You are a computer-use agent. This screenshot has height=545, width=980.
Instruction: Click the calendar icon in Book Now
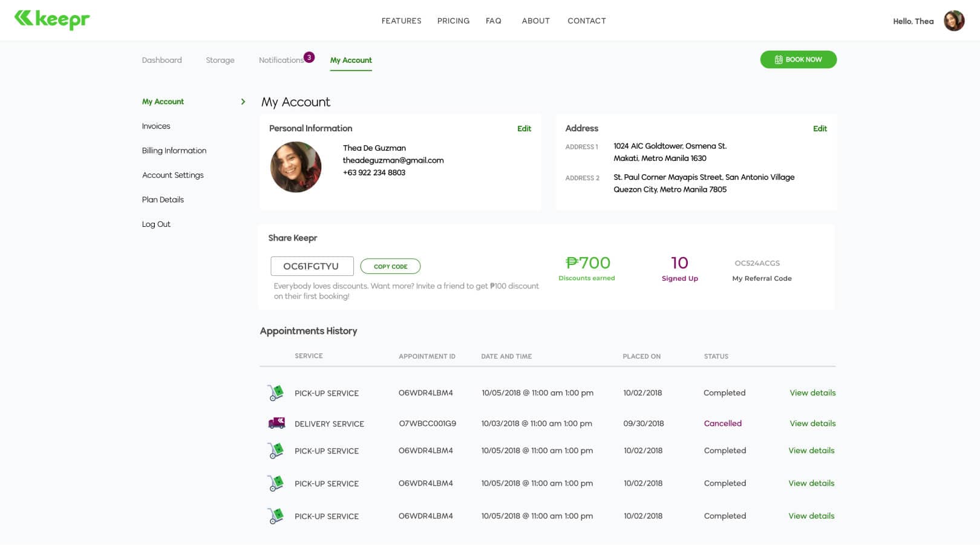(x=779, y=60)
